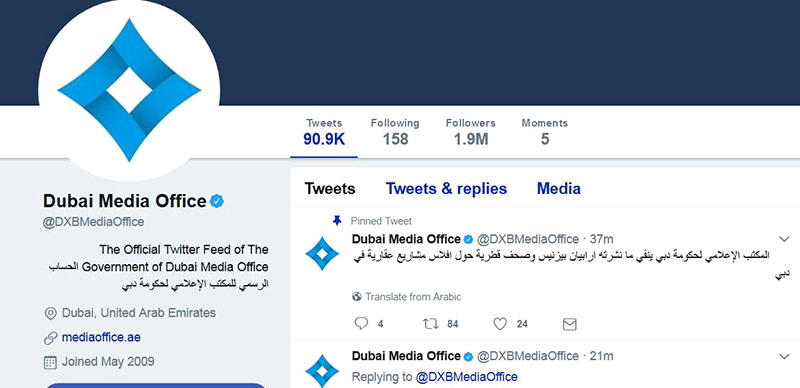800x388 pixels.
Task: Click Translate from Arabic link
Action: [x=413, y=297]
